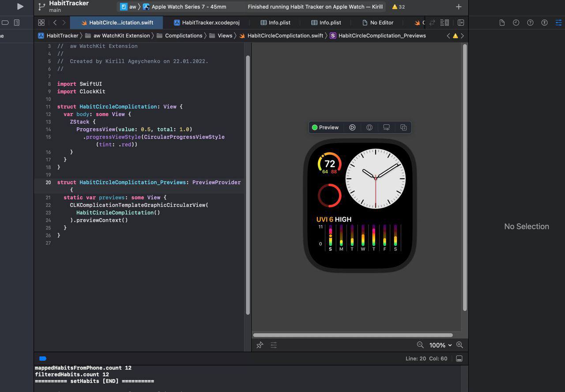Open canvas adjustment settings sliders icon
The width and height of the screenshot is (565, 392).
[x=274, y=345]
